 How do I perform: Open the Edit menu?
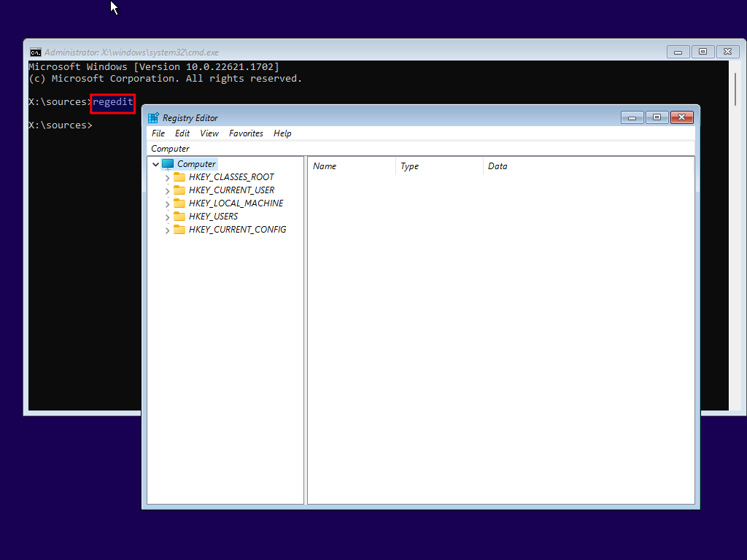[182, 133]
